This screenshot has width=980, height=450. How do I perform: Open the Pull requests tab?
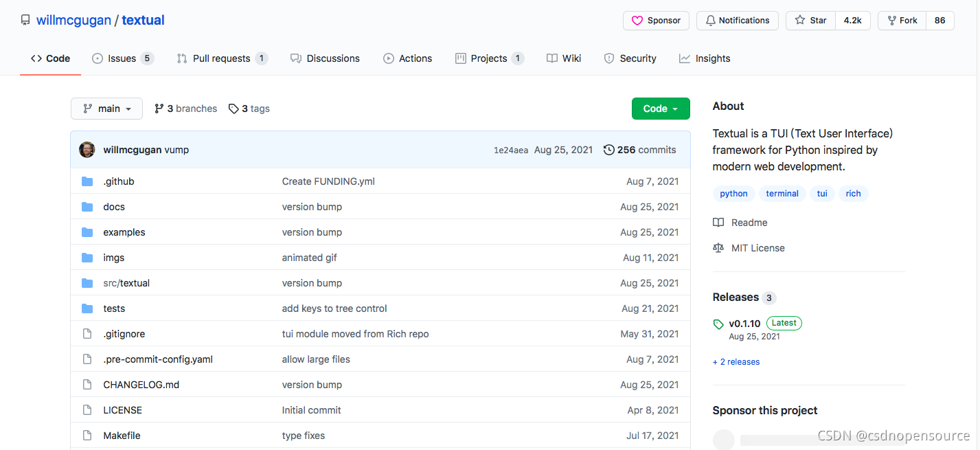(222, 58)
